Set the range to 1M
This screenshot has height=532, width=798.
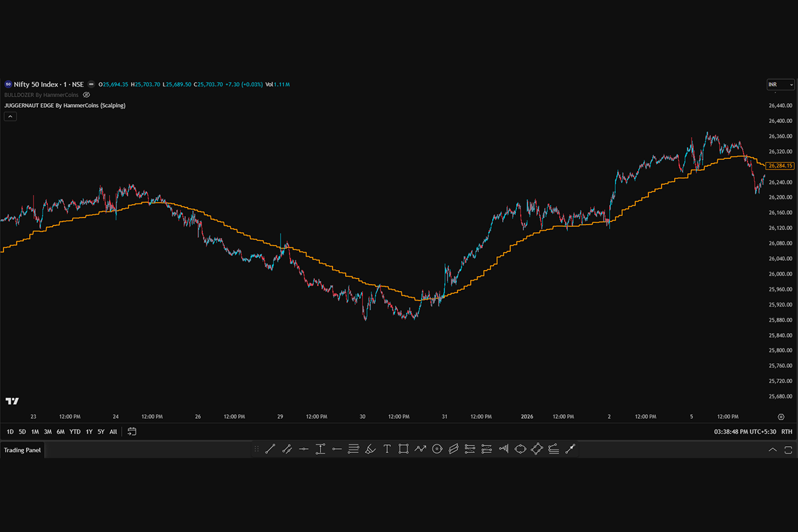point(35,432)
